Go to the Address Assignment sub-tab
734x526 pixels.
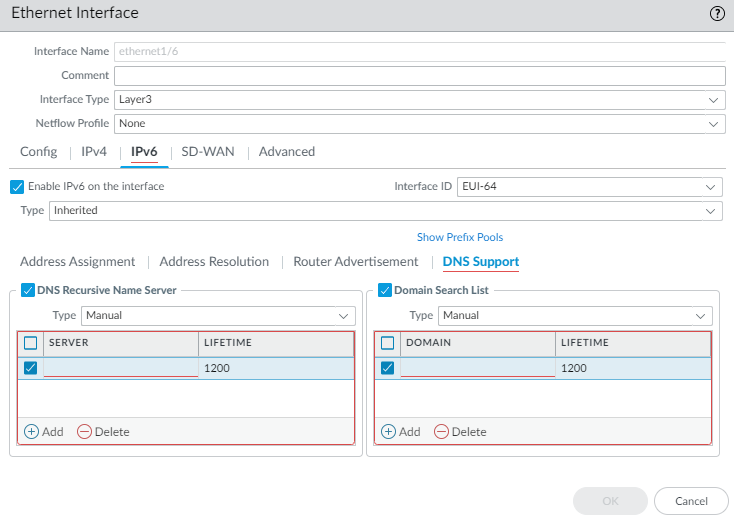[77, 262]
